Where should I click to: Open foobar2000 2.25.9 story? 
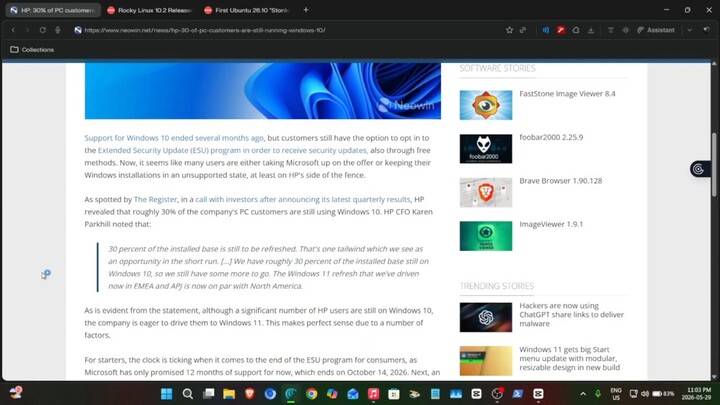pyautogui.click(x=551, y=137)
